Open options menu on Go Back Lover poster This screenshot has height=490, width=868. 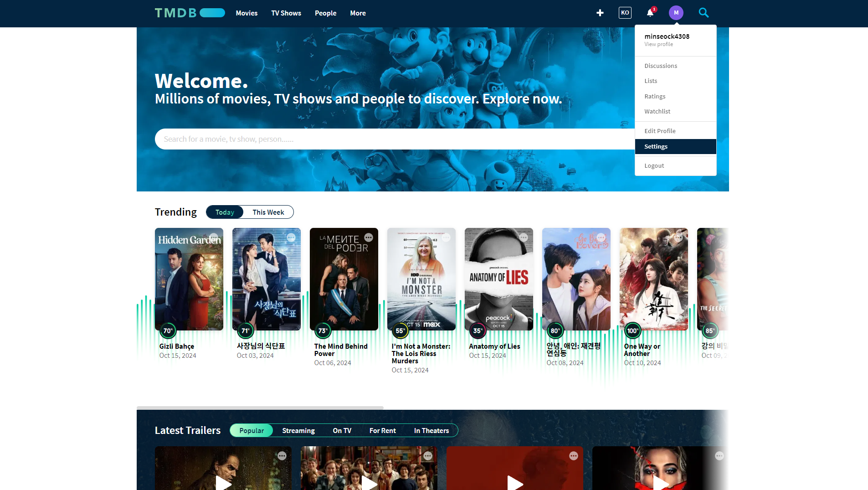pyautogui.click(x=601, y=237)
